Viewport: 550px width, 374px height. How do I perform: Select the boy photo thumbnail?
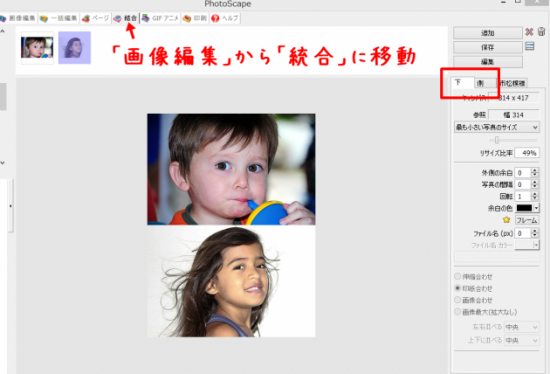(37, 48)
